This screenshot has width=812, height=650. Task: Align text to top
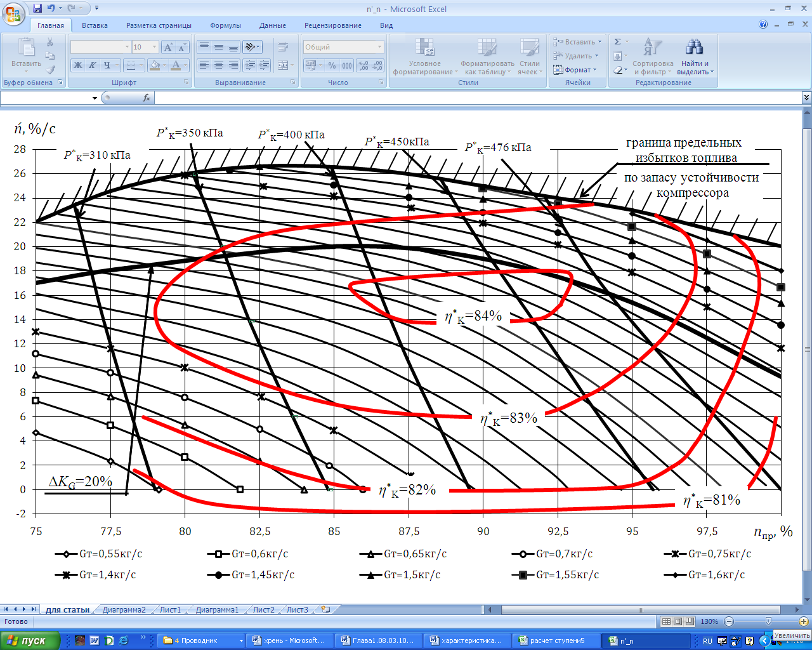point(204,47)
